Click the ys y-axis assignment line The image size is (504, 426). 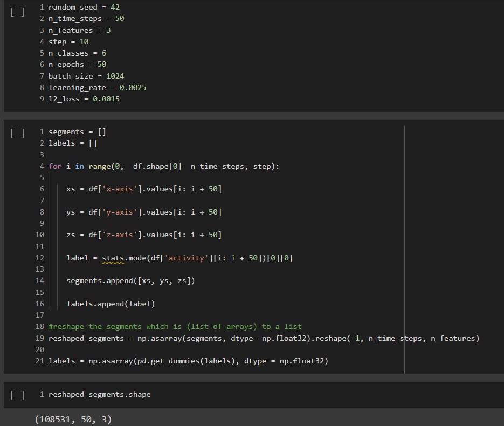pos(144,212)
